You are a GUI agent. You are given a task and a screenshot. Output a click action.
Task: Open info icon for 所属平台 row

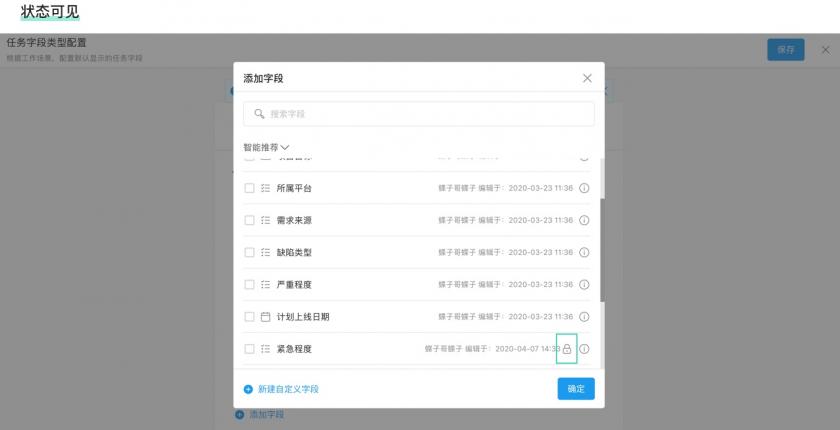coord(584,188)
